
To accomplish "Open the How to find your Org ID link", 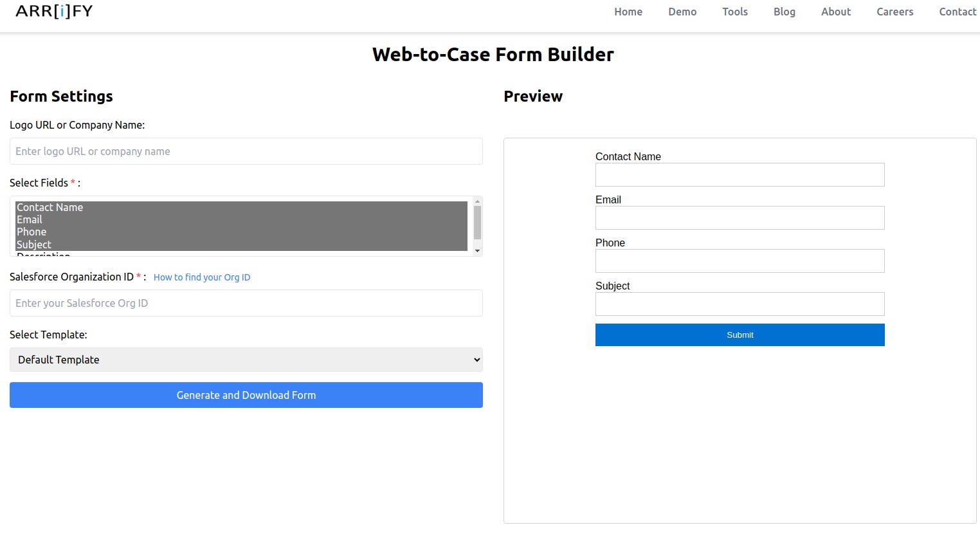I will (201, 277).
